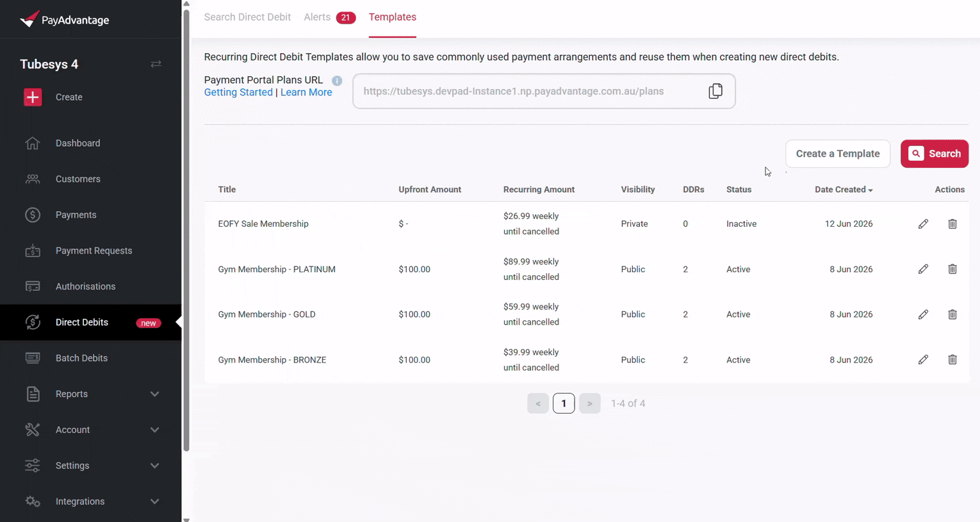Click the new badge on Direct Debits
Image resolution: width=980 pixels, height=522 pixels.
click(148, 323)
